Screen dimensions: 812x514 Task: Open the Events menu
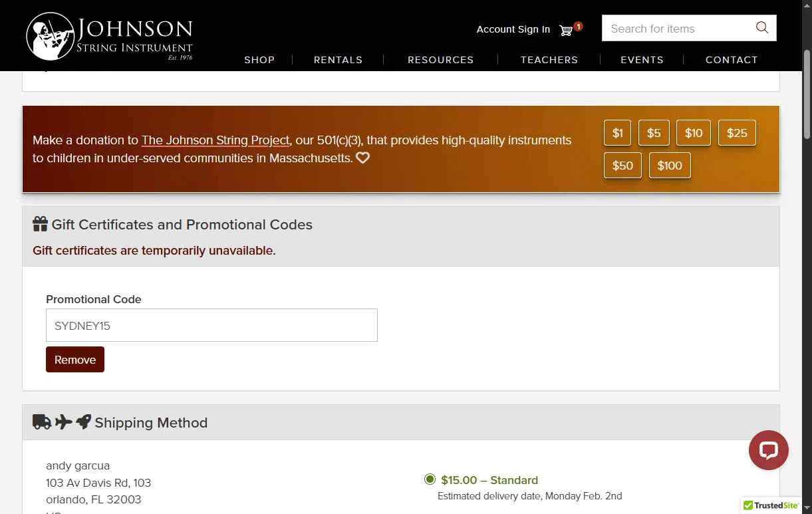(x=642, y=60)
